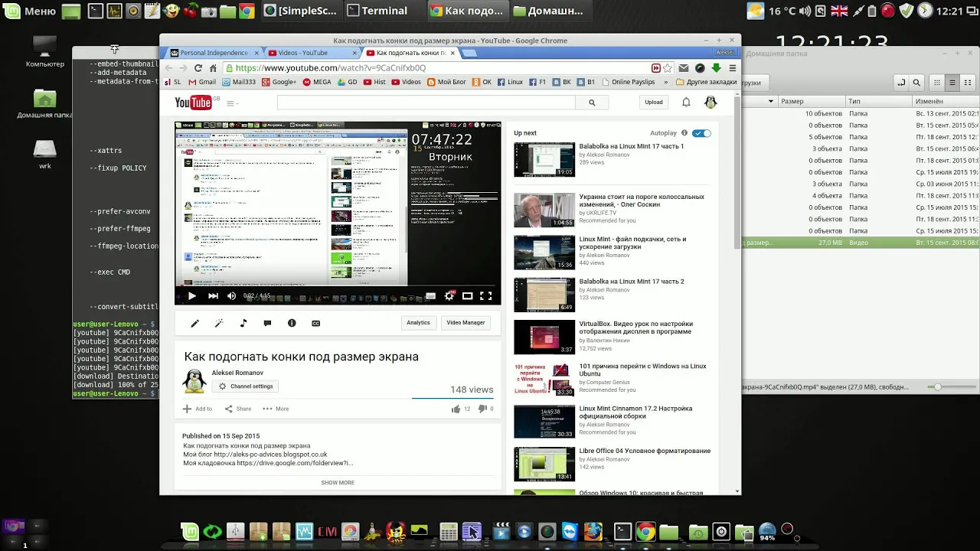The height and width of the screenshot is (551, 980).
Task: Open the CC subtitles editor icon
Action: pos(315,323)
